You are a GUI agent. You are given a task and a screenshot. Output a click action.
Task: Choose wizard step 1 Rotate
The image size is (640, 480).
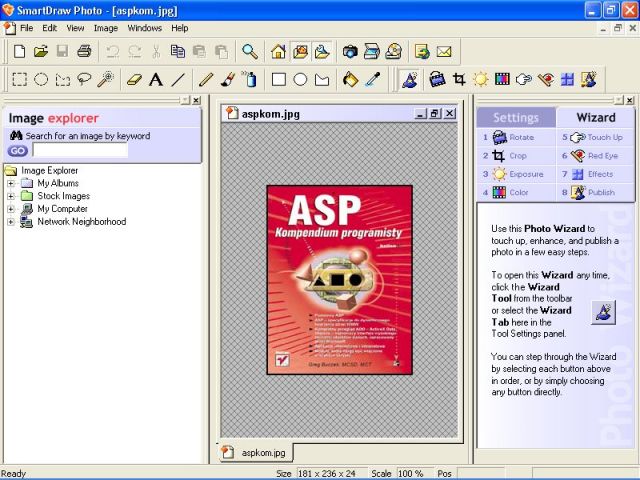point(516,137)
